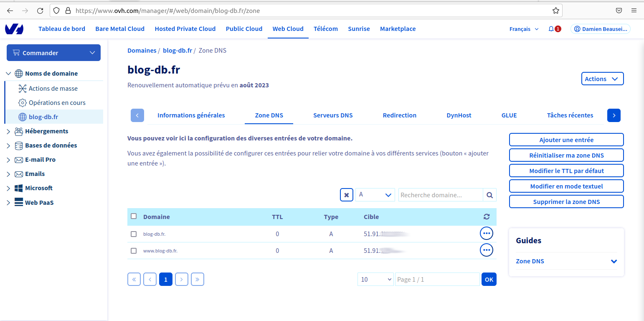Click the notification bell icon
The width and height of the screenshot is (644, 321).
click(x=551, y=29)
